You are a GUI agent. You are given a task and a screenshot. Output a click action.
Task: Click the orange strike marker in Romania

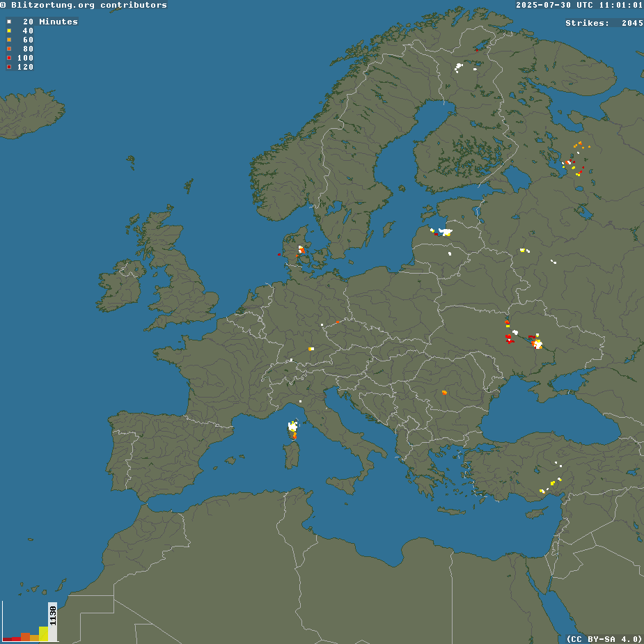[x=444, y=393]
